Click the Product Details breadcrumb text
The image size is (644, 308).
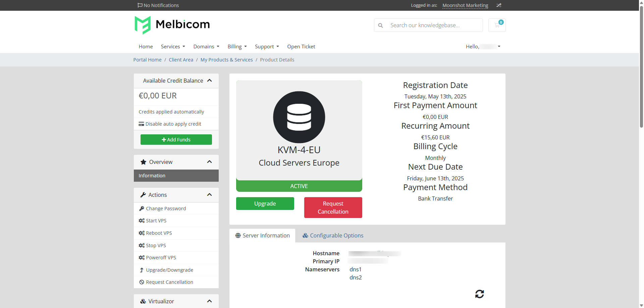click(277, 60)
